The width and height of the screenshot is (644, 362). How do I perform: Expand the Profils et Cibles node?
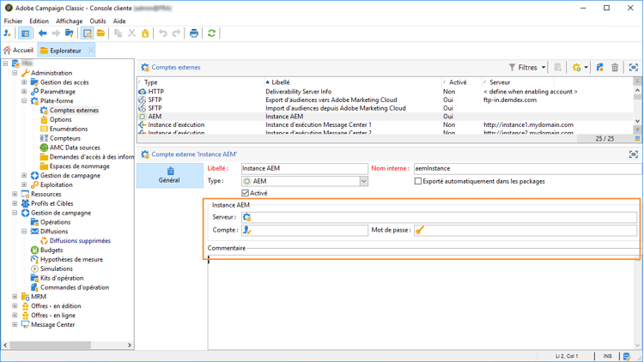coord(15,203)
